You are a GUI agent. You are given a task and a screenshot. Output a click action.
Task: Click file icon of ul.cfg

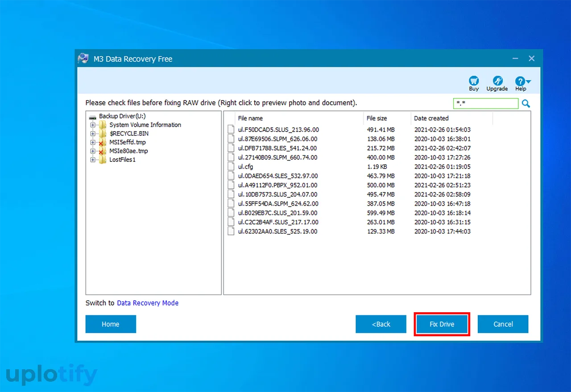pos(231,166)
